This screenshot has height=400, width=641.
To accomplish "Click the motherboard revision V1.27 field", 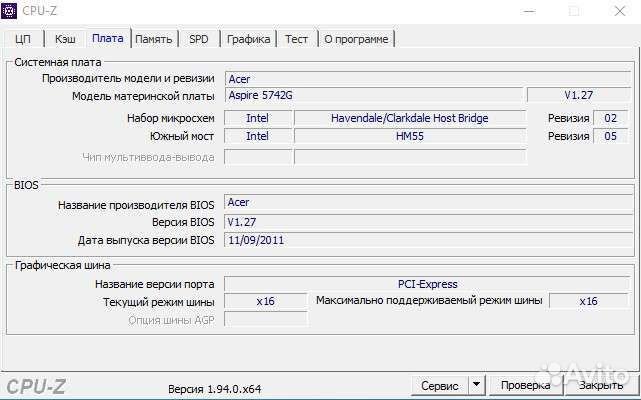I will point(579,95).
